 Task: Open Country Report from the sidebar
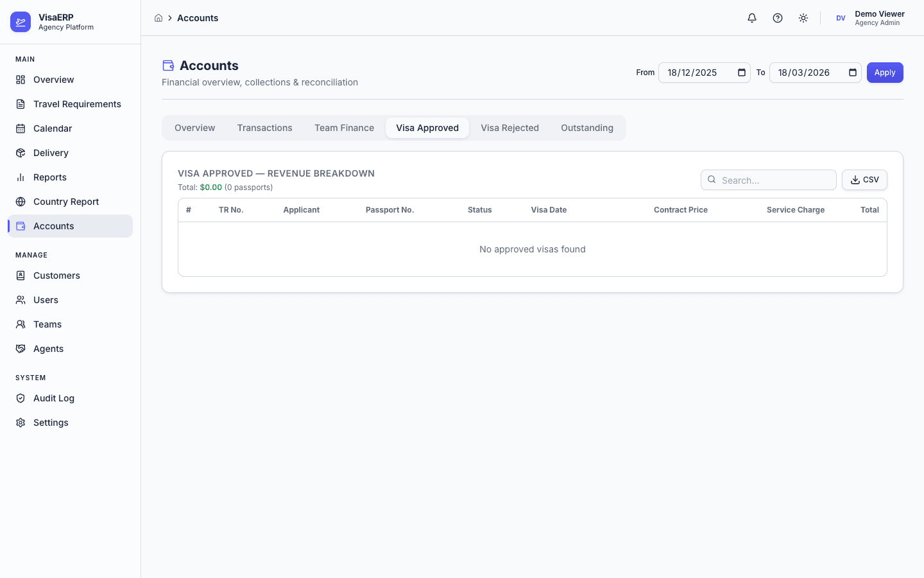(x=66, y=202)
